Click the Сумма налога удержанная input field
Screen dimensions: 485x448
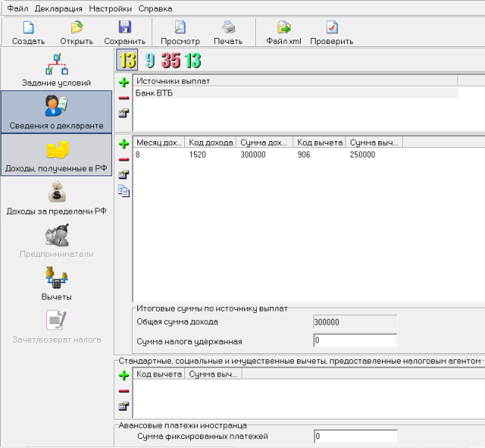coord(354,341)
